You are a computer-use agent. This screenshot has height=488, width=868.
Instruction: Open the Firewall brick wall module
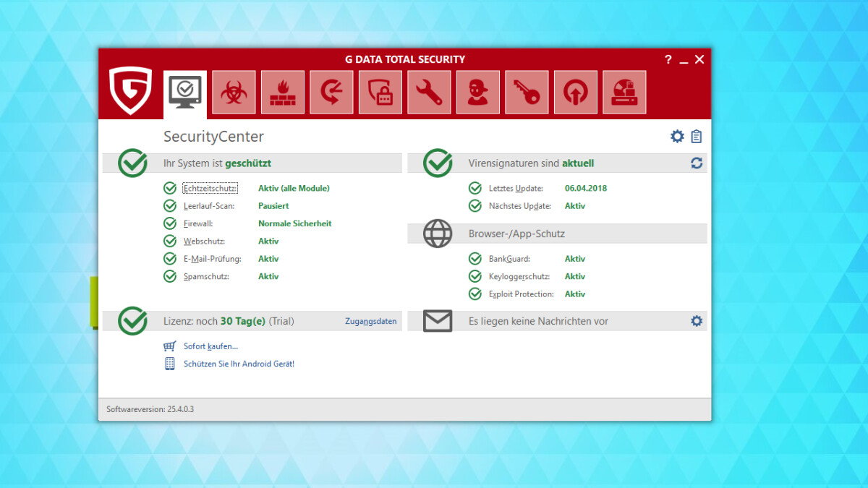pos(282,93)
